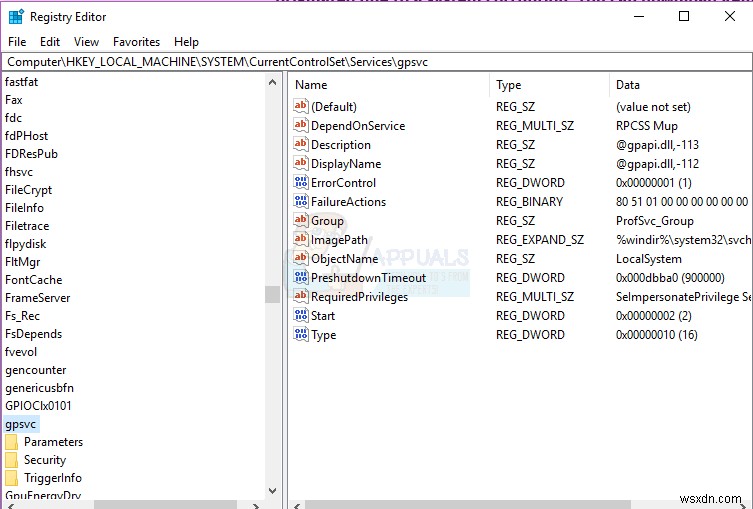The image size is (753, 509).
Task: Open the File menu
Action: pyautogui.click(x=17, y=42)
